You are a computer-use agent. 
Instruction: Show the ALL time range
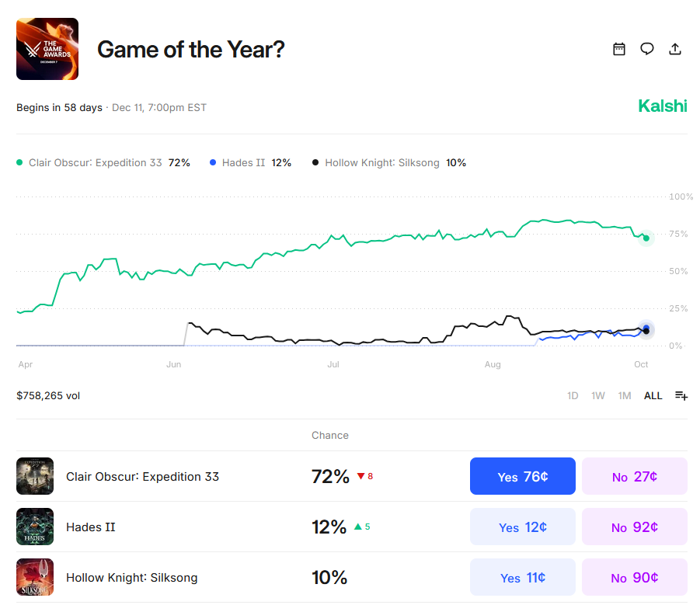click(x=653, y=395)
